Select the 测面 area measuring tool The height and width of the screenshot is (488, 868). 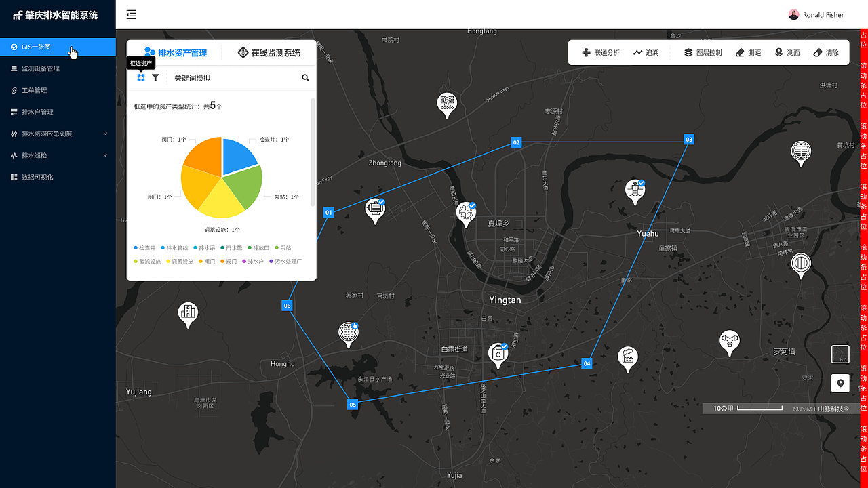(787, 52)
